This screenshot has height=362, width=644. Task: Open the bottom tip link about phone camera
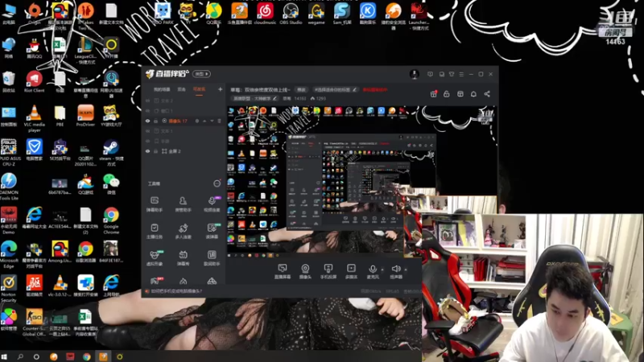(x=176, y=291)
